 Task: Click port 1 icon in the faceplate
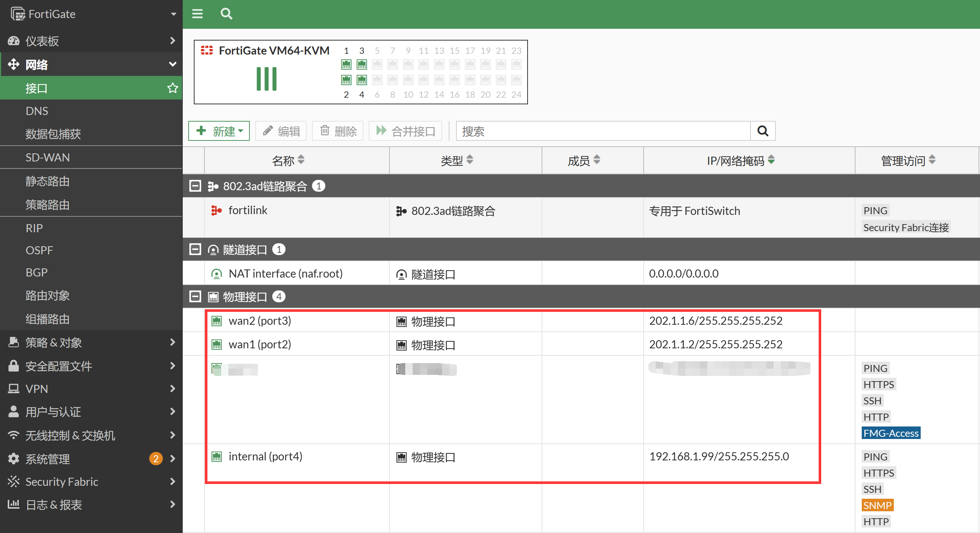[346, 65]
